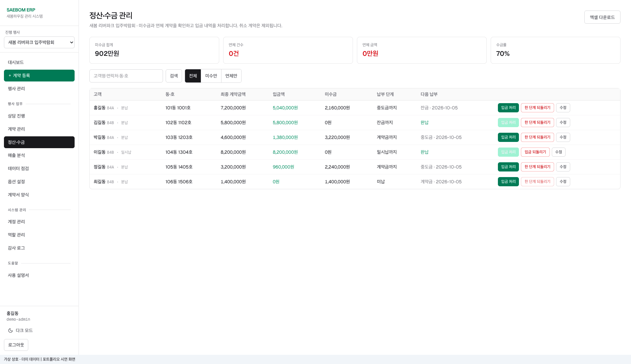
Task: Click the 로그아웃 button
Action: [16, 345]
